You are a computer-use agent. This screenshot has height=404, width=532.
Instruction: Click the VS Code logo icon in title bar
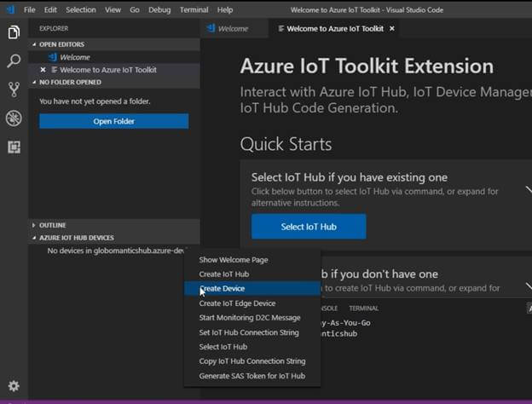click(x=11, y=9)
